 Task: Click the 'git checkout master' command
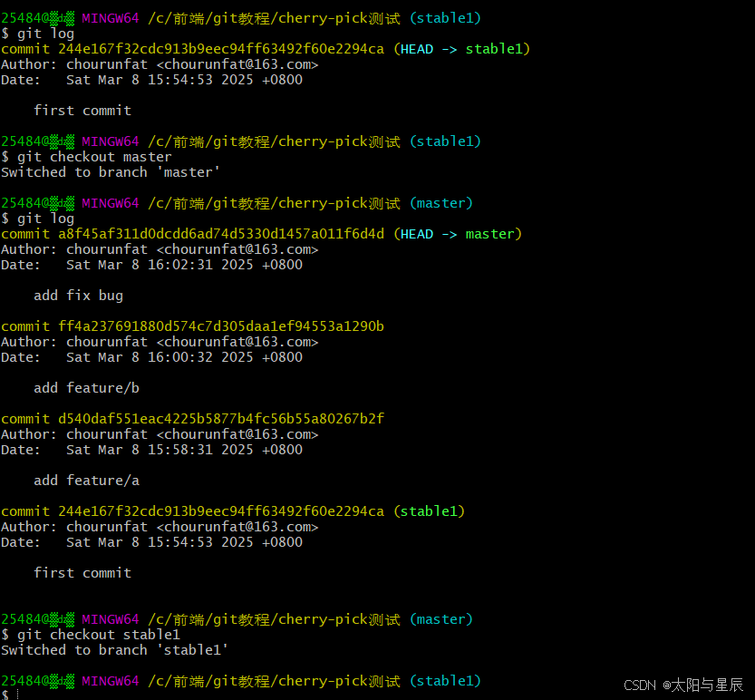click(94, 157)
